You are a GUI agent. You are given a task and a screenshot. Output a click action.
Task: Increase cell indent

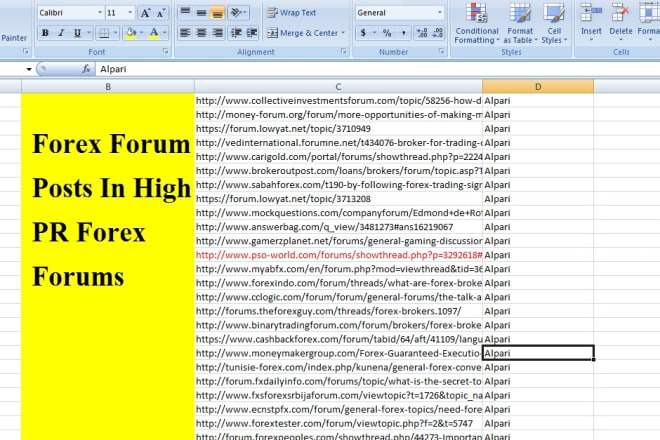252,32
